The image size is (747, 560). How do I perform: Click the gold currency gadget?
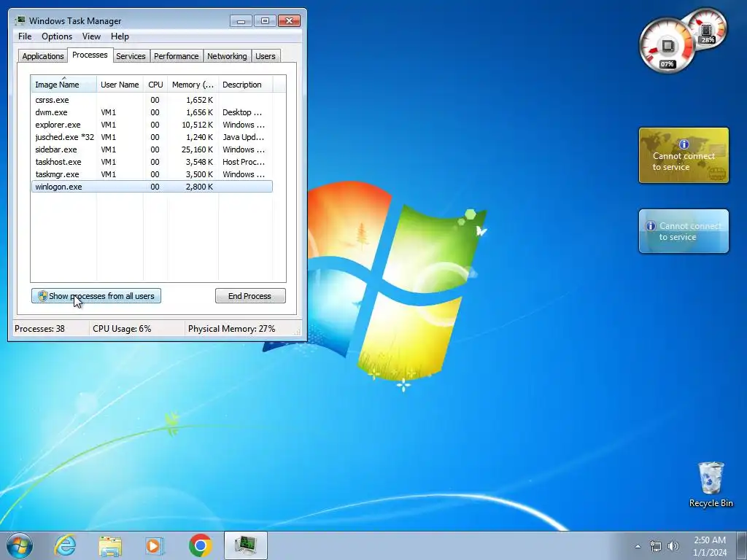684,155
